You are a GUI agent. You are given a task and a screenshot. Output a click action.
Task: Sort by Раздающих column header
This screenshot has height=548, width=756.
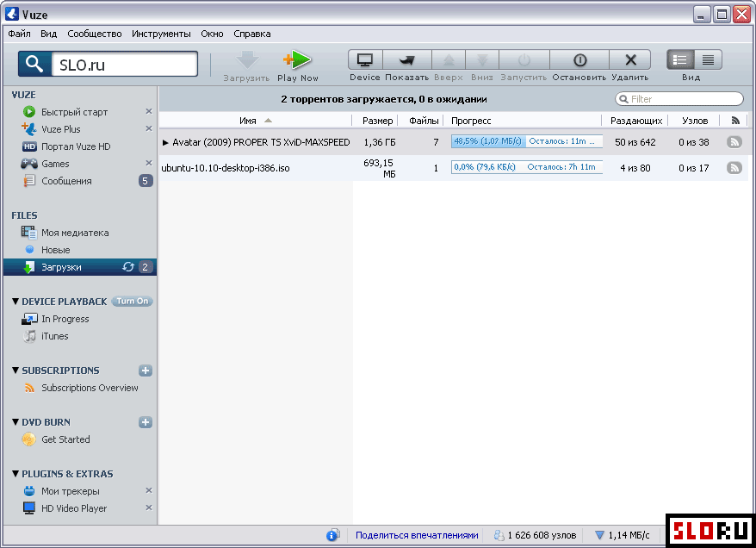636,121
